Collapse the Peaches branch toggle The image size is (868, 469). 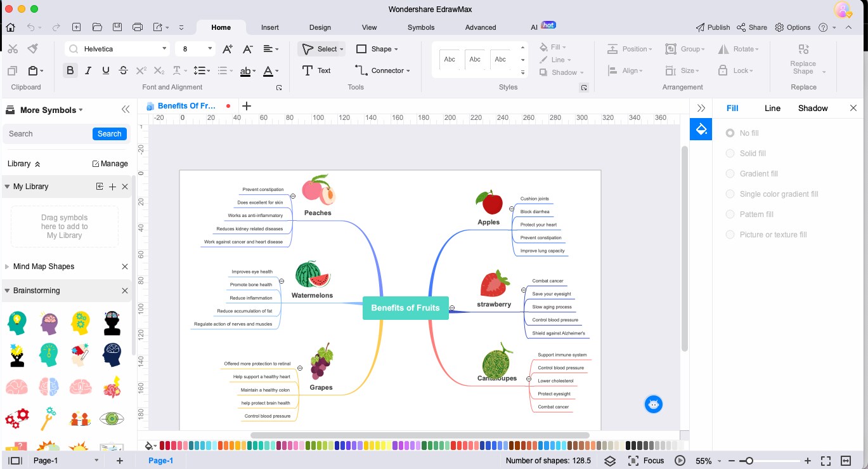(x=293, y=197)
